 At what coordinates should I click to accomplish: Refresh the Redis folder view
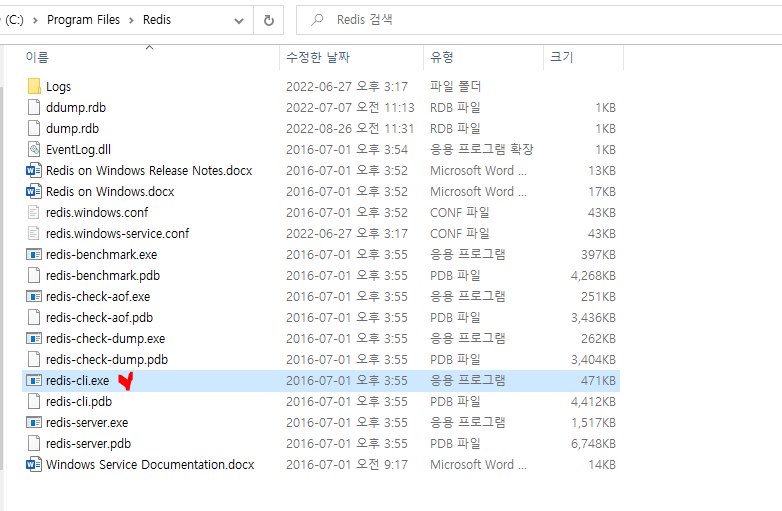[268, 20]
